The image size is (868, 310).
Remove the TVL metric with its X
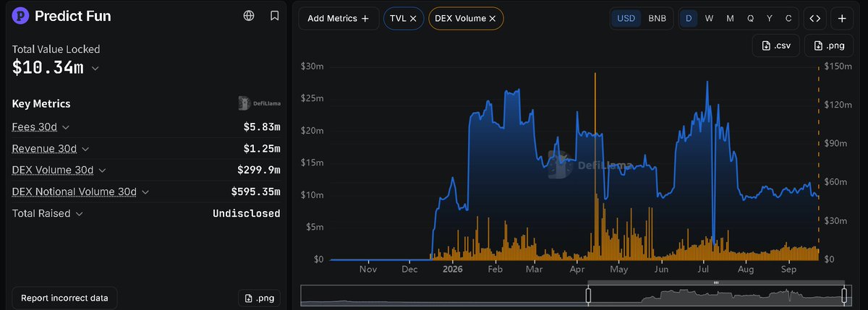point(413,18)
